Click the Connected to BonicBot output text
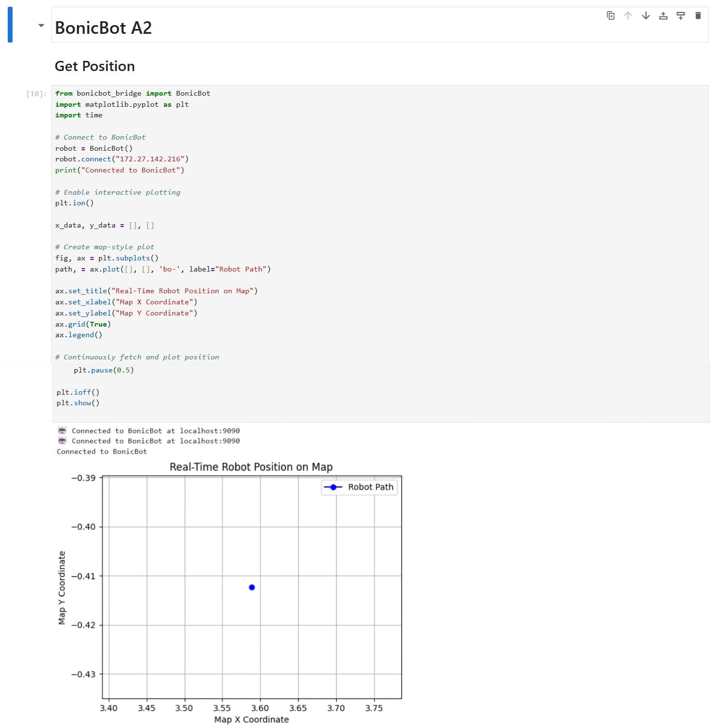 [x=101, y=451]
